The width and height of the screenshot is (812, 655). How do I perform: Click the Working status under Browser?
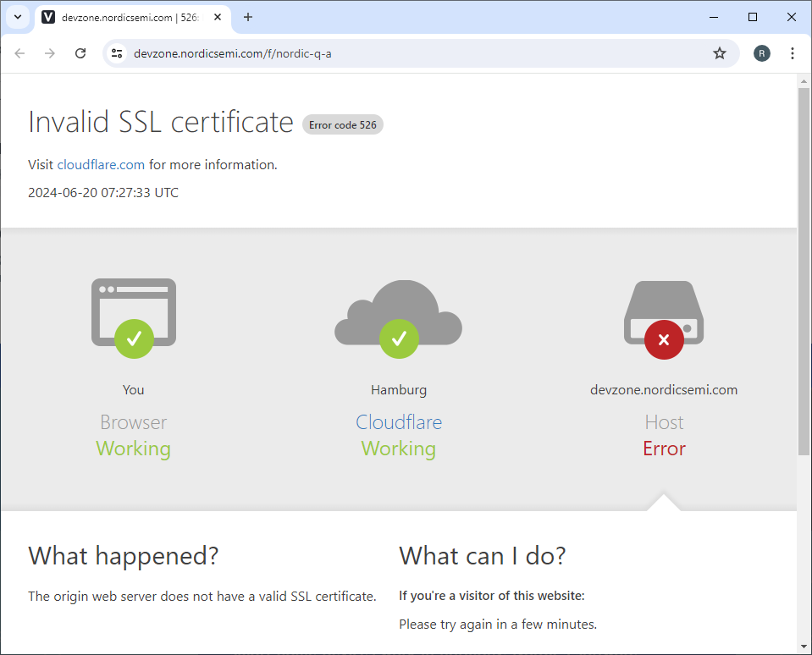134,449
